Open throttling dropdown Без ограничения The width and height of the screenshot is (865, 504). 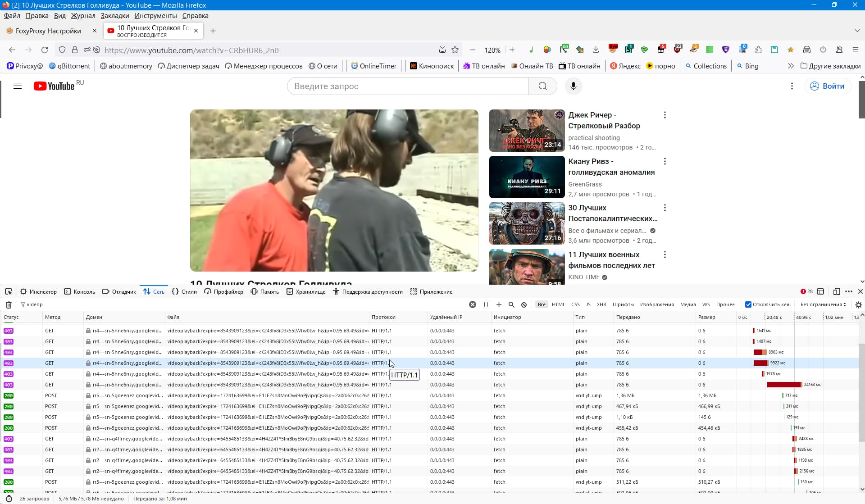[823, 304]
